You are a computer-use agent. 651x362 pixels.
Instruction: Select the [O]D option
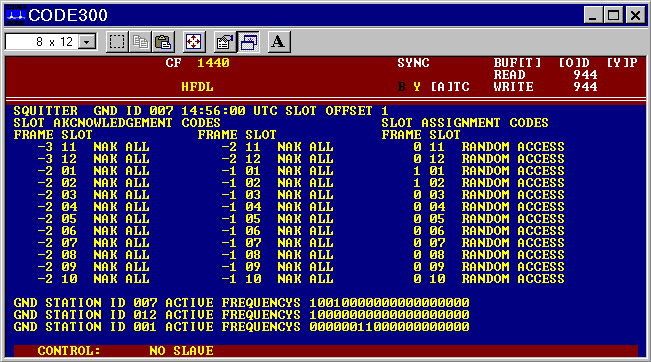(x=574, y=63)
